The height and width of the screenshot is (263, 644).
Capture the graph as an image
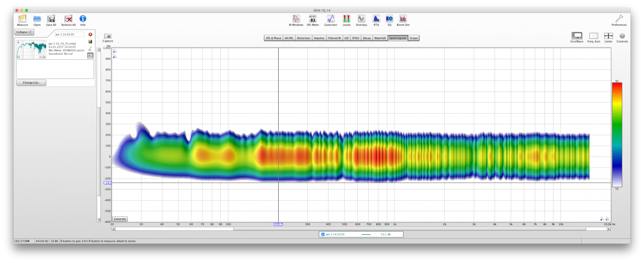point(108,37)
